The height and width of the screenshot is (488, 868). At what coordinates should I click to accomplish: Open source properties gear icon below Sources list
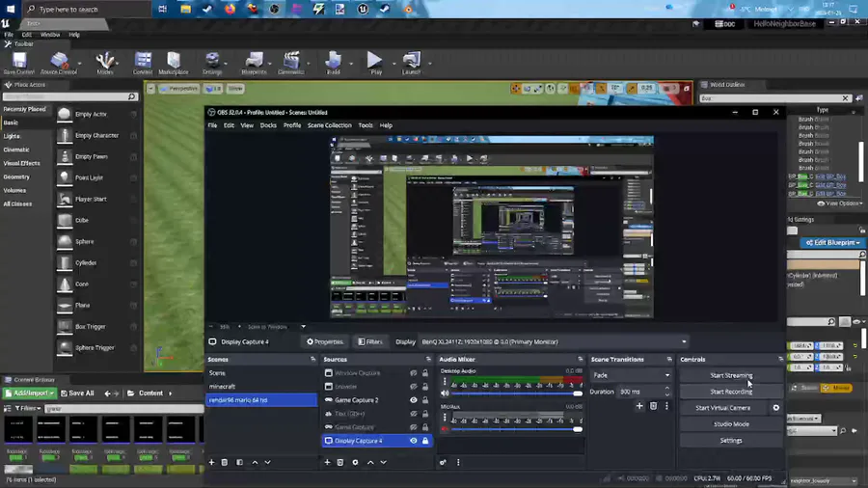pyautogui.click(x=355, y=462)
